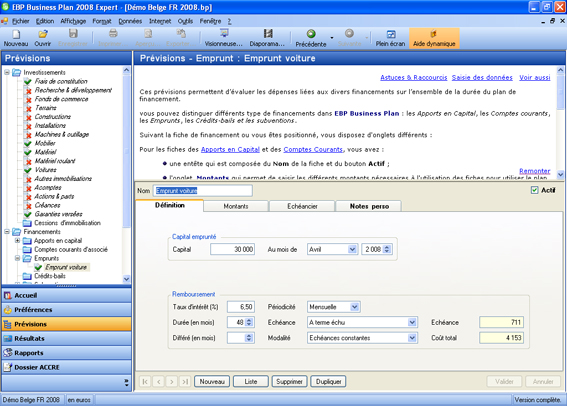Click green check icon beside Frais de constitution
Screen dimensions: 567x406
[x=28, y=81]
